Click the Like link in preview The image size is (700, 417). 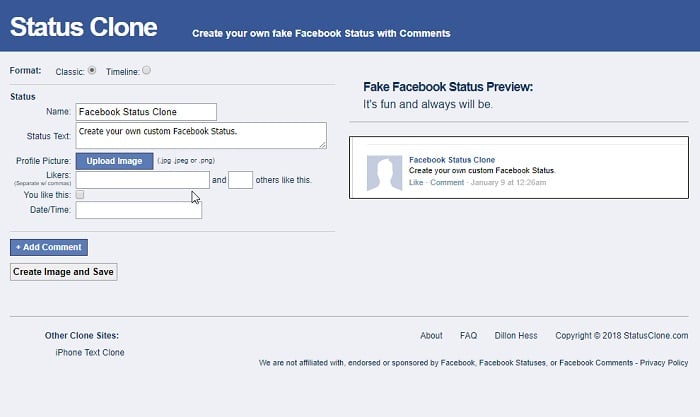tap(416, 182)
